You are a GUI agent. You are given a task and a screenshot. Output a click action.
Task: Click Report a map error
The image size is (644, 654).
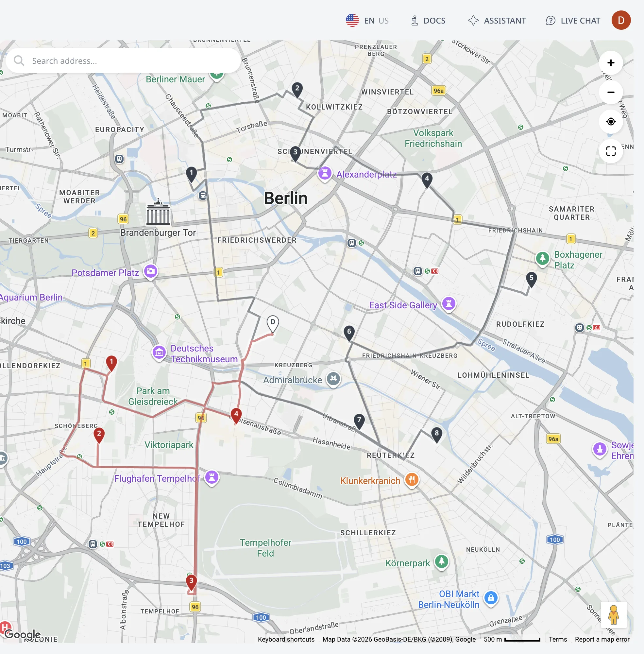[x=602, y=639]
